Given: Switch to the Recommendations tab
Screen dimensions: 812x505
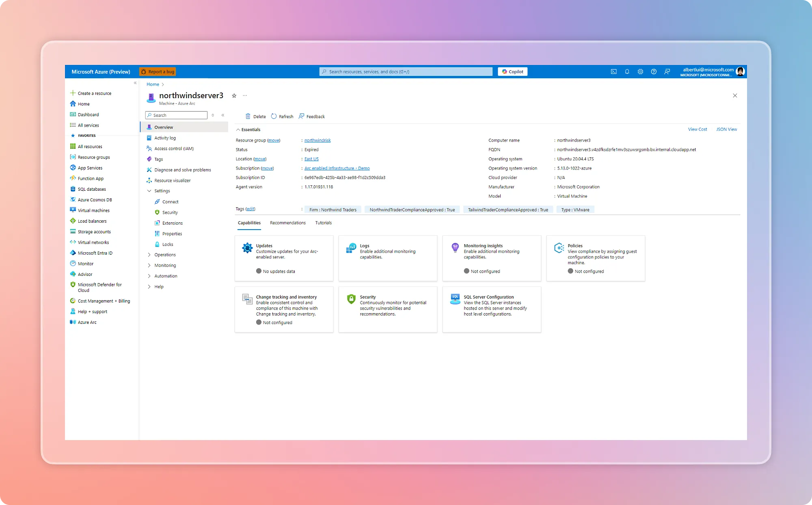Looking at the screenshot, I should [x=287, y=223].
